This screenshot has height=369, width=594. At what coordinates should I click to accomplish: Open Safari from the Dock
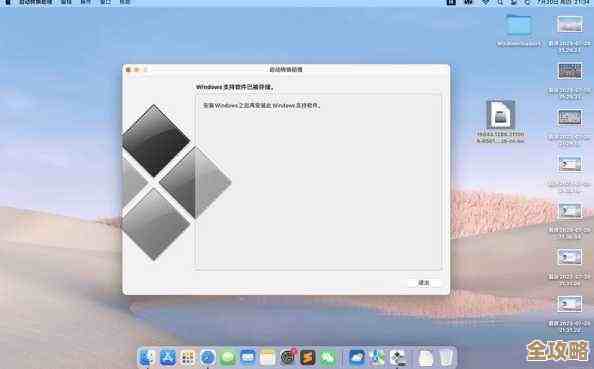208,357
